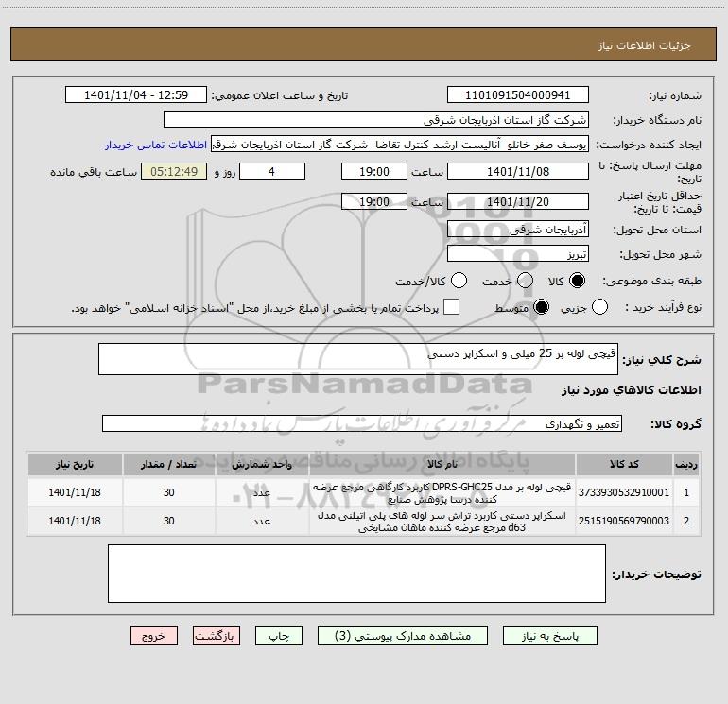Viewport: 728px width, 704px height.
Task: Choose the جزیی purchase type radio
Action: [x=599, y=307]
